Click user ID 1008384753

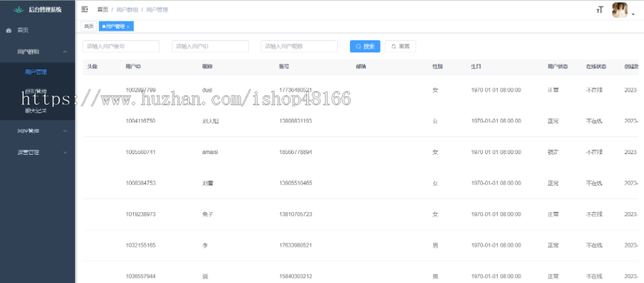[x=140, y=183]
